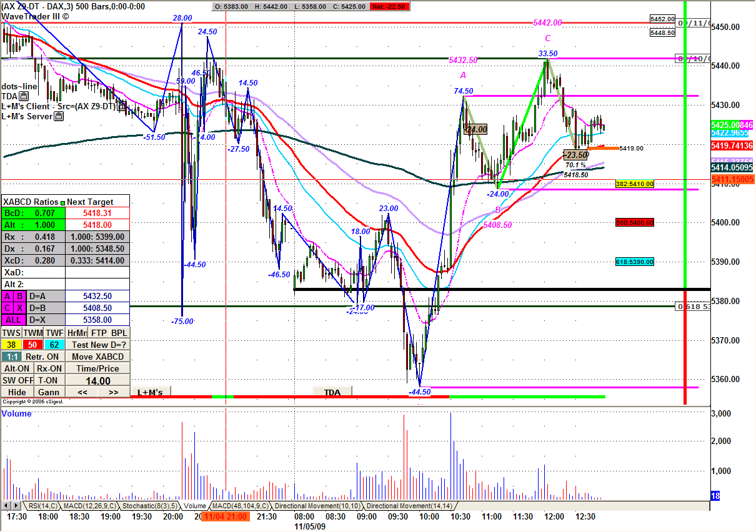
Task: Step backward with the << button
Action: pos(82,392)
